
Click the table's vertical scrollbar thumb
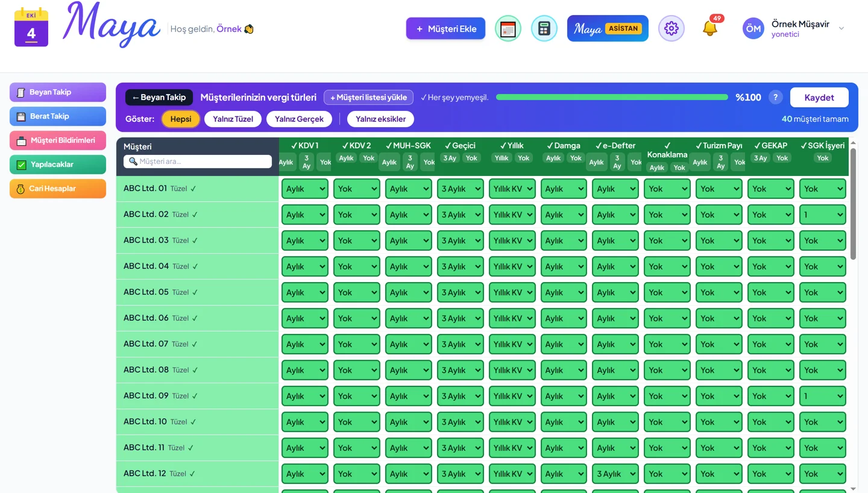pos(853,204)
